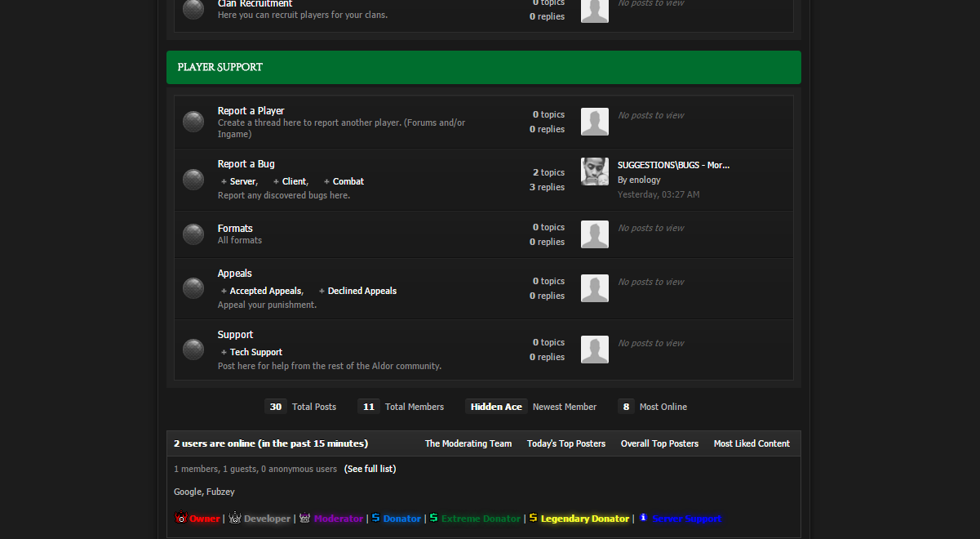Screen dimensions: 980x539
Task: View enology's profile
Action: tap(645, 180)
